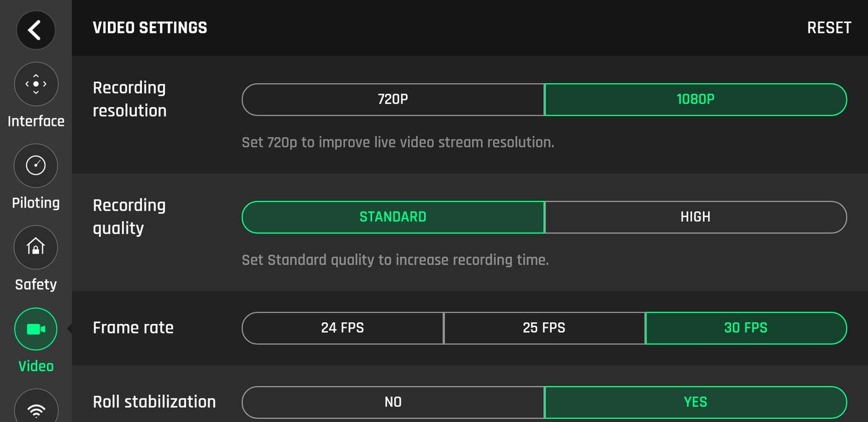Select 25 FPS frame rate

pos(544,328)
